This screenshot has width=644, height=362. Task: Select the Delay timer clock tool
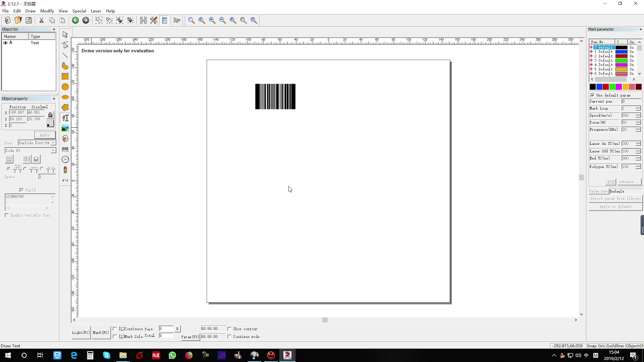[65, 159]
